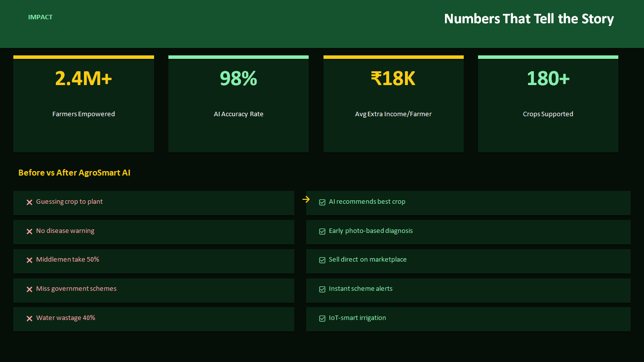The width and height of the screenshot is (644, 362).
Task: Click the X icon beside Guessing crop to plant
Action: coord(30,202)
